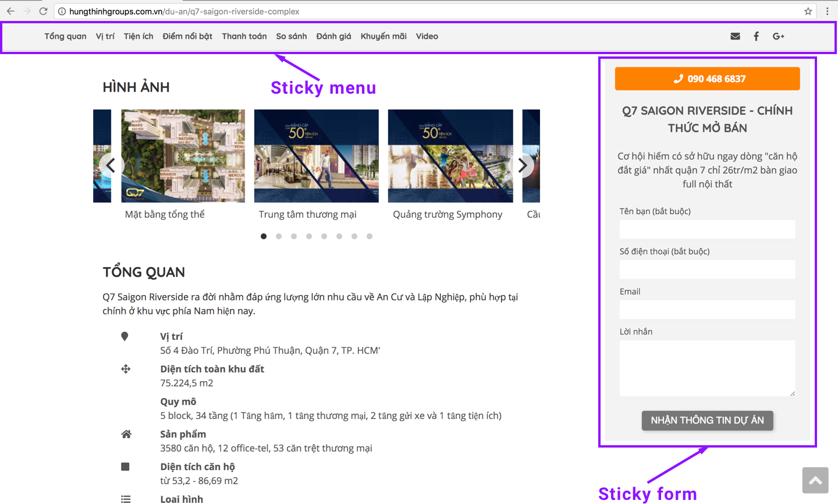Click the back-to-top chevron button

click(815, 480)
